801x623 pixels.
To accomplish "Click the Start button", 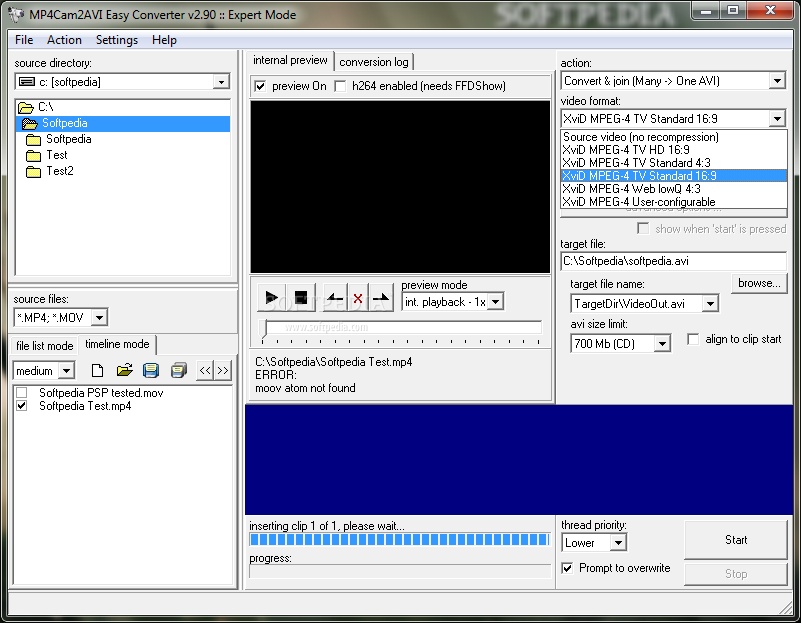I will pyautogui.click(x=736, y=540).
